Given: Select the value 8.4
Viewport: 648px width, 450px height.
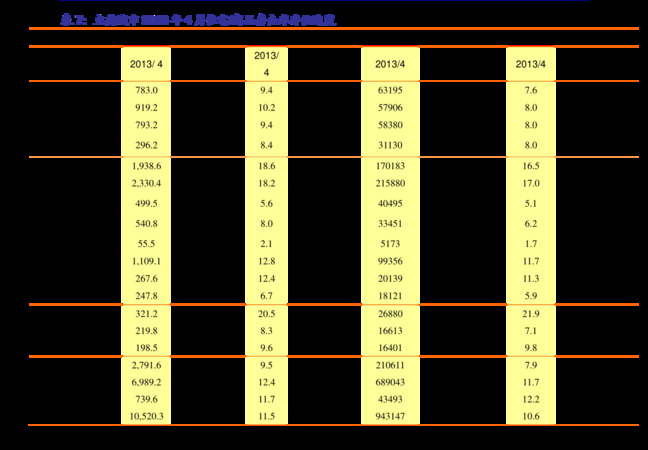Looking at the screenshot, I should click(267, 145).
